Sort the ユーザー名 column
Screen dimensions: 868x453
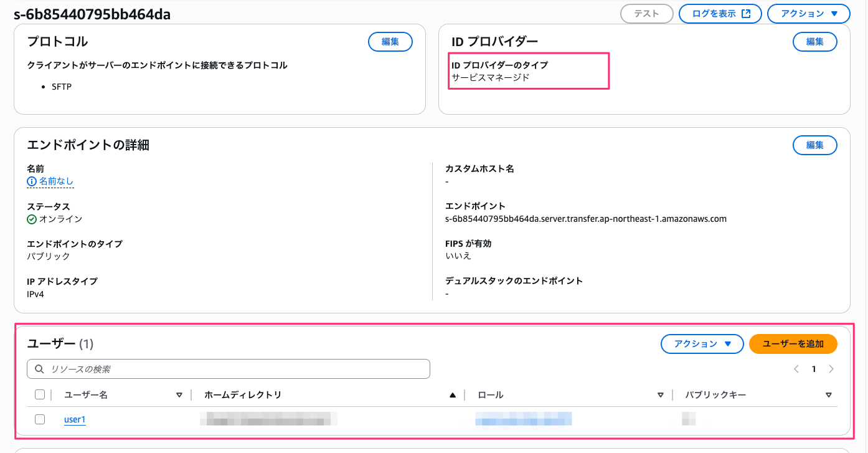pyautogui.click(x=179, y=395)
